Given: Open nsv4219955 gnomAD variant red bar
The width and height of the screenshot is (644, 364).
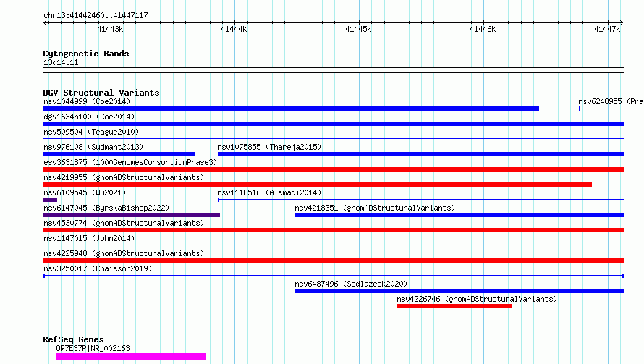Looking at the screenshot, I should [317, 185].
